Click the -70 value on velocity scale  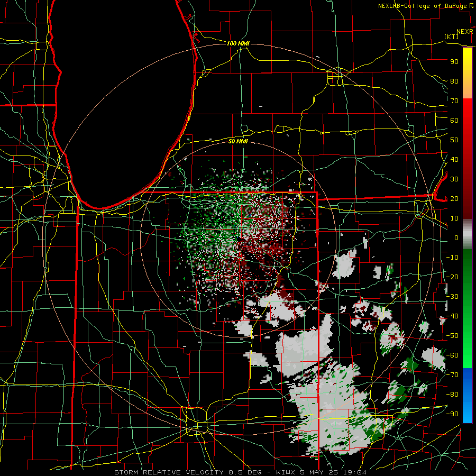(452, 375)
